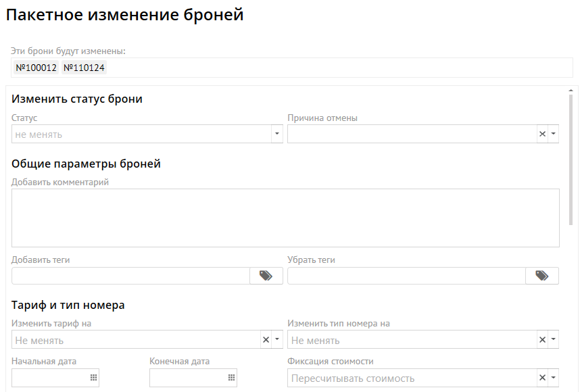Open the end date calendar picker

pyautogui.click(x=232, y=378)
